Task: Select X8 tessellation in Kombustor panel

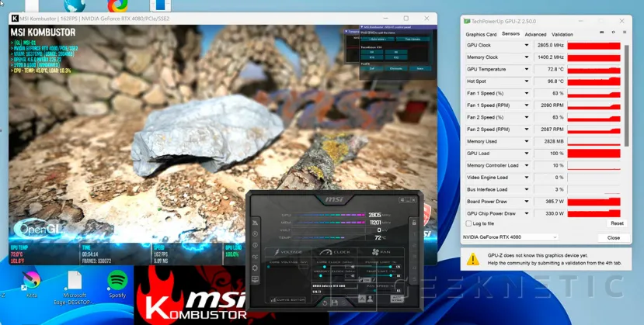Action: 396,52
